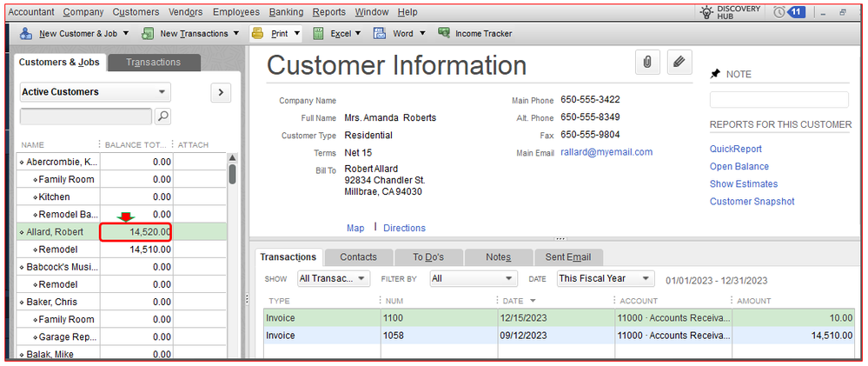Open the Open Balance report link
868x366 pixels.
pyautogui.click(x=739, y=167)
